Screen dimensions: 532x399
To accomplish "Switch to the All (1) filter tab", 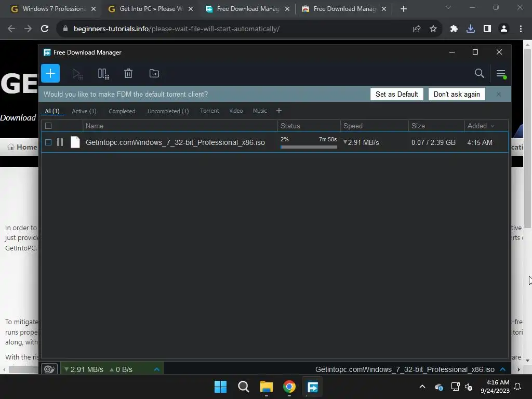I will pyautogui.click(x=52, y=111).
